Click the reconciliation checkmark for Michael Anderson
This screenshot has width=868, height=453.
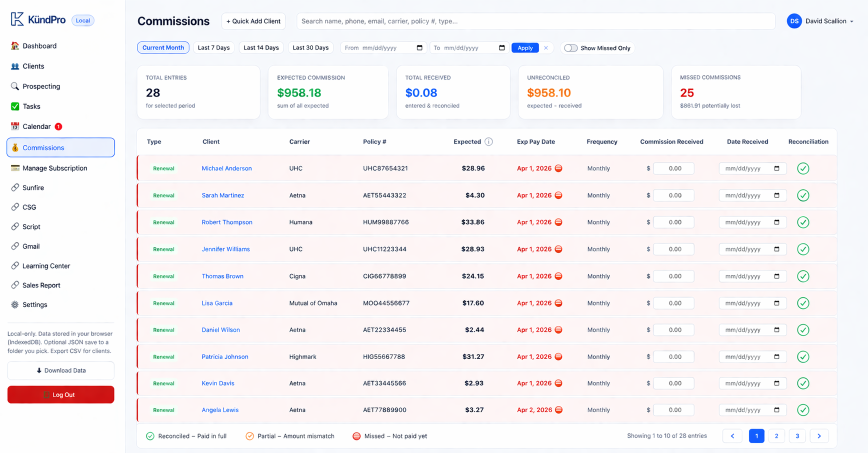click(x=803, y=168)
